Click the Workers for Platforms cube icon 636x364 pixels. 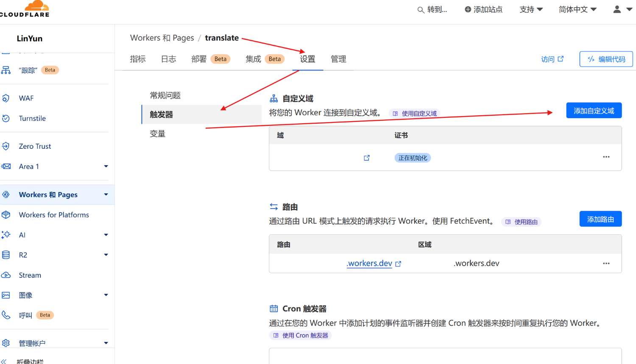(6, 215)
